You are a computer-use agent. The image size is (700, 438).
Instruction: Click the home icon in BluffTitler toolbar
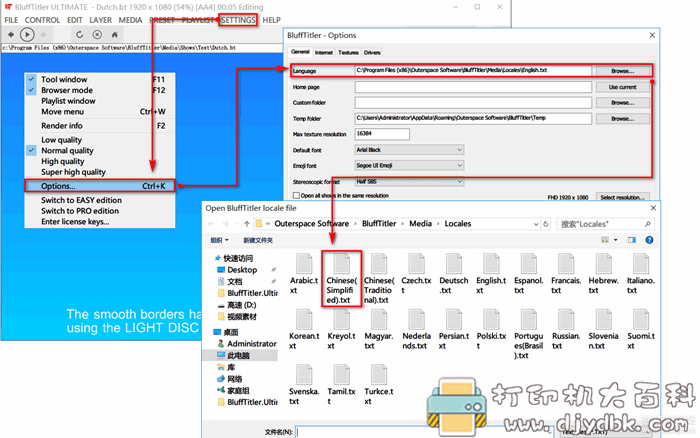[115, 34]
